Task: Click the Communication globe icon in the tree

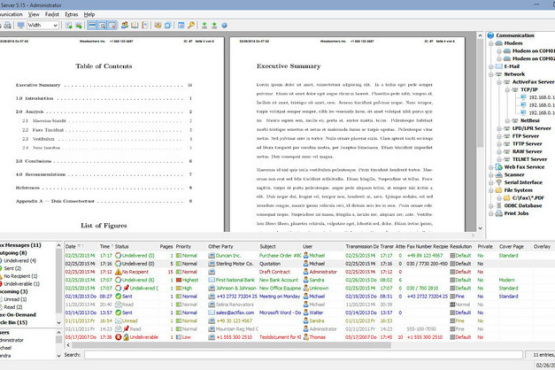Action: pyautogui.click(x=491, y=35)
